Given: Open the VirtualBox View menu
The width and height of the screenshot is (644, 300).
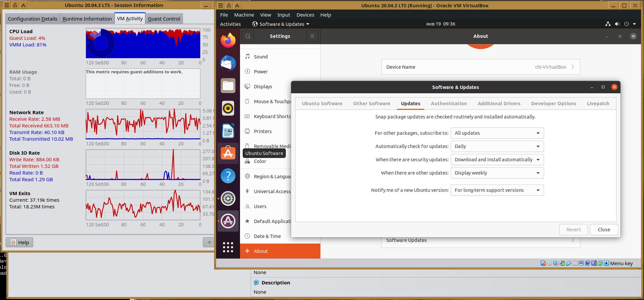Looking at the screenshot, I should 266,15.
